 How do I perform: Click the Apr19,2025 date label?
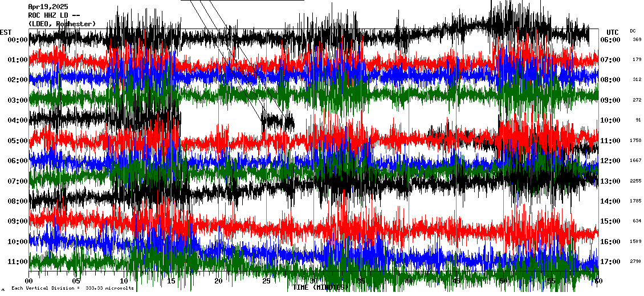tap(47, 7)
